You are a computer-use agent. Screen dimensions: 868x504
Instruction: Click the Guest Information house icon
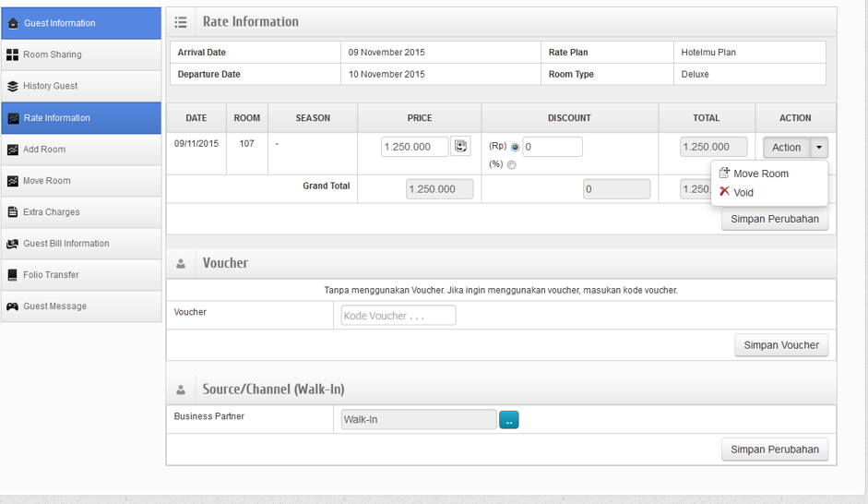13,23
